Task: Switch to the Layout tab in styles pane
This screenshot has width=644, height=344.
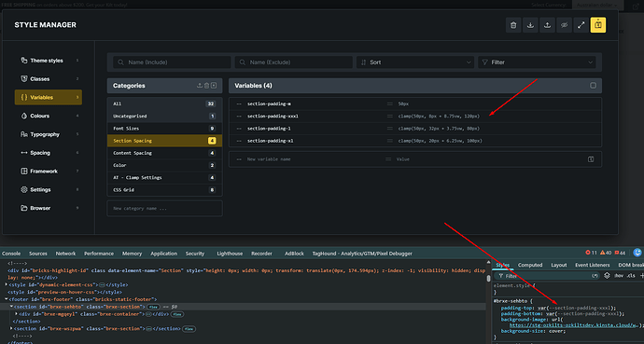Action: coord(558,265)
